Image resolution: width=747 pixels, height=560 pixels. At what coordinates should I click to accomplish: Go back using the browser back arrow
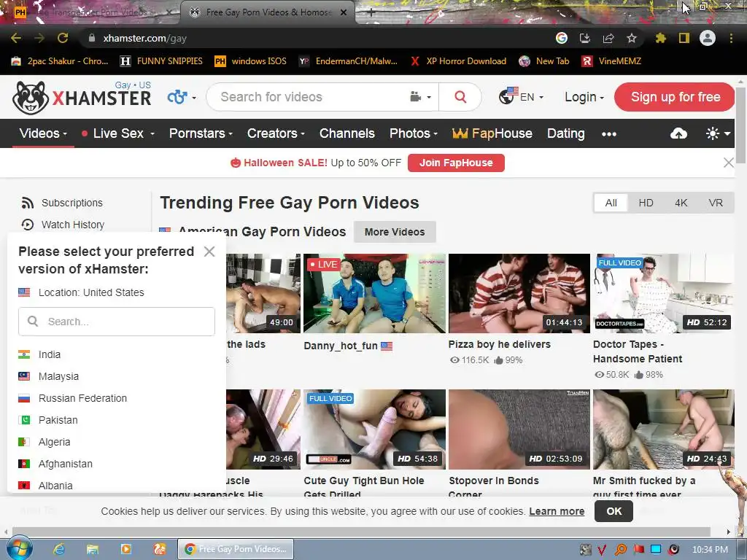click(x=16, y=38)
